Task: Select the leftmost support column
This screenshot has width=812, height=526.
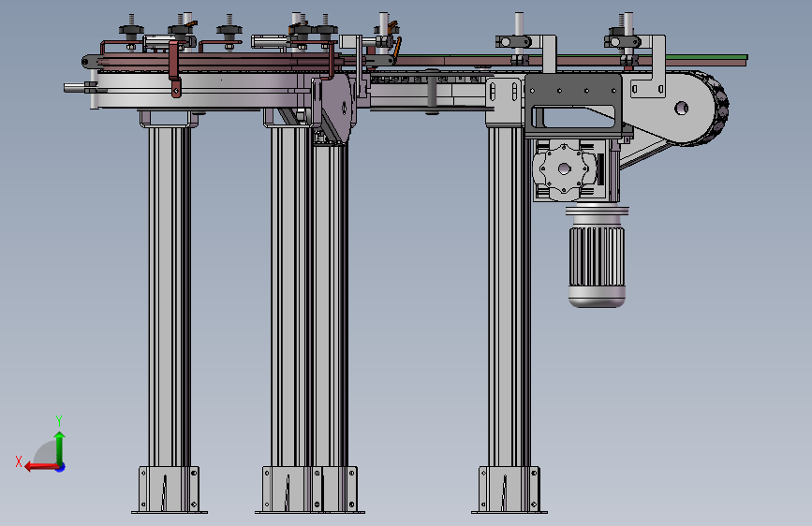Action: click(170, 296)
